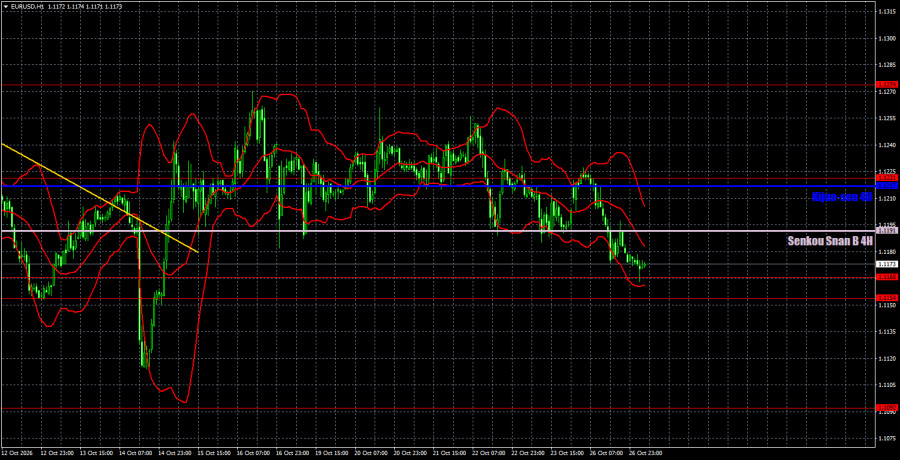Click the 13 Oct 15:00 time label

click(x=96, y=453)
